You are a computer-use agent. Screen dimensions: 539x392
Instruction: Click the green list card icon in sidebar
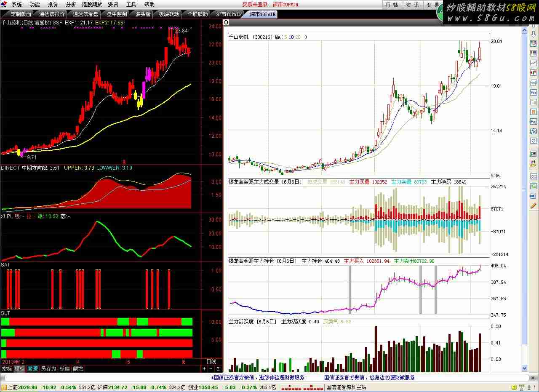click(533, 154)
